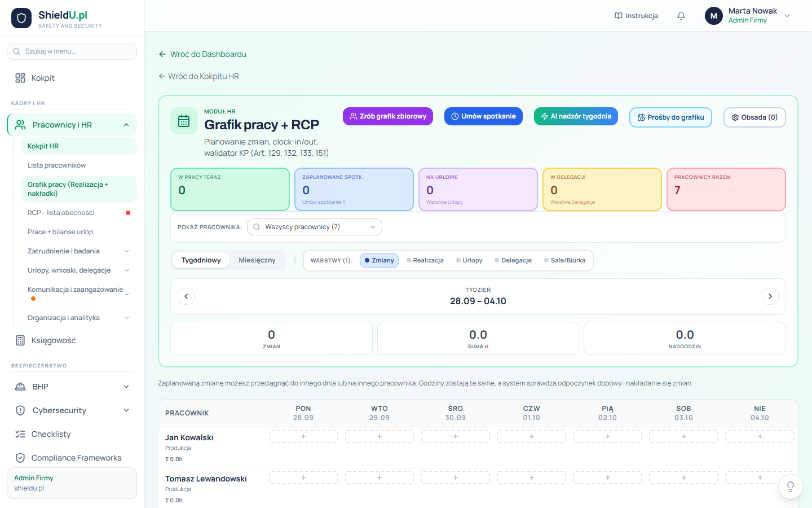Go to next week arrow
Screen dimensions: 812x508
pyautogui.click(x=770, y=296)
